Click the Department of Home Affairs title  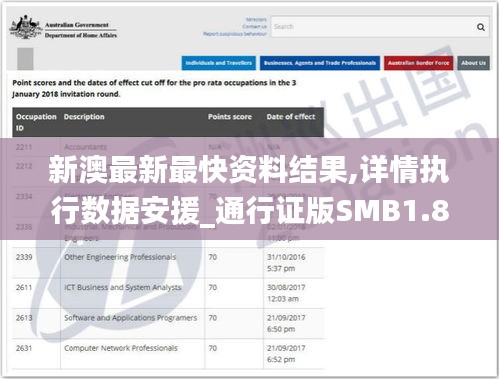(x=81, y=35)
